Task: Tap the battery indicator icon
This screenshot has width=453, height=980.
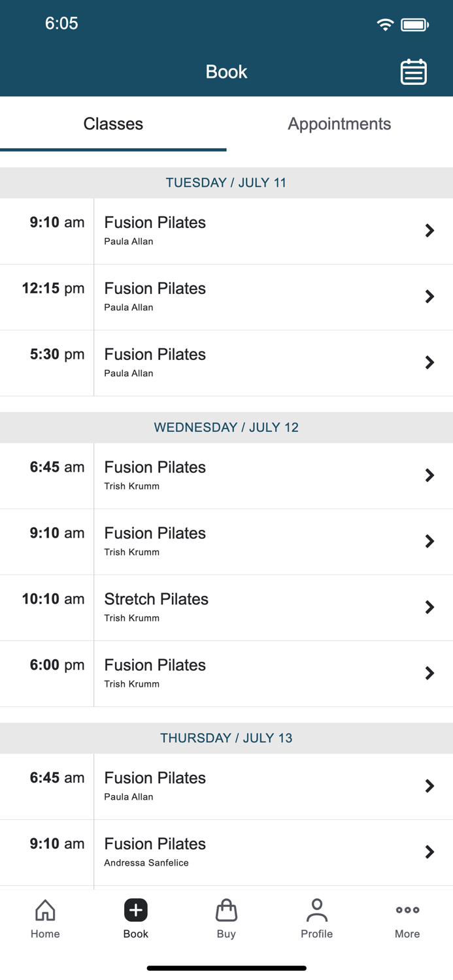Action: coord(413,24)
